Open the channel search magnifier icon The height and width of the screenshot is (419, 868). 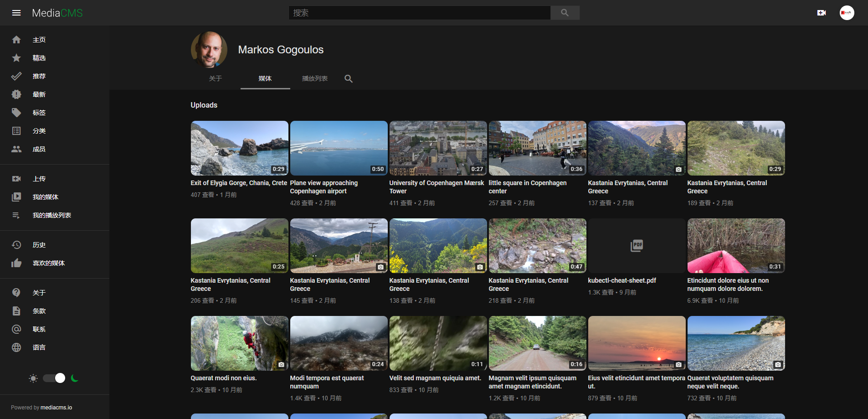point(349,78)
